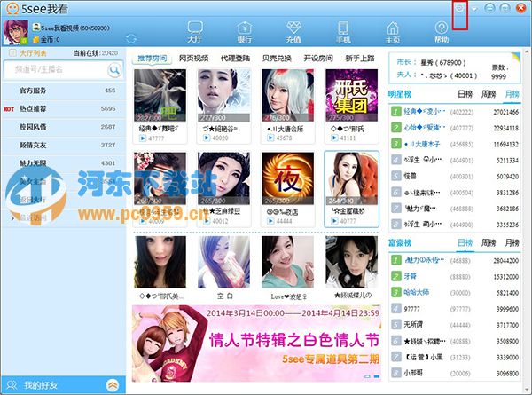Select 魅力无限 category
Image resolution: width=532 pixels, height=395 pixels.
coord(64,163)
